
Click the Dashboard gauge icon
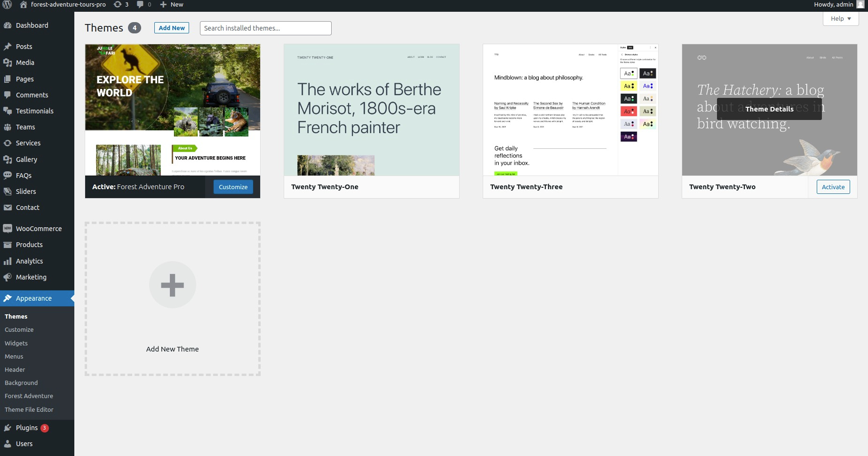pyautogui.click(x=8, y=25)
